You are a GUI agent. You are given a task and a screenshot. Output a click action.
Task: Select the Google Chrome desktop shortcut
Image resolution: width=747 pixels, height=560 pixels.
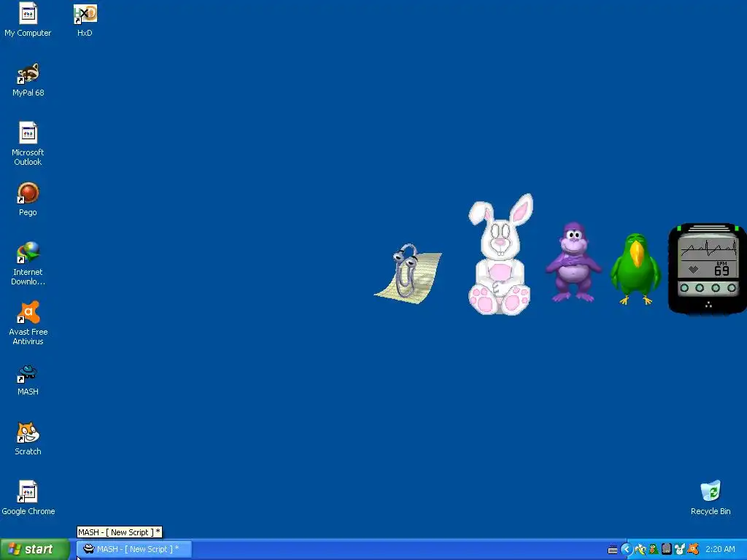28,498
